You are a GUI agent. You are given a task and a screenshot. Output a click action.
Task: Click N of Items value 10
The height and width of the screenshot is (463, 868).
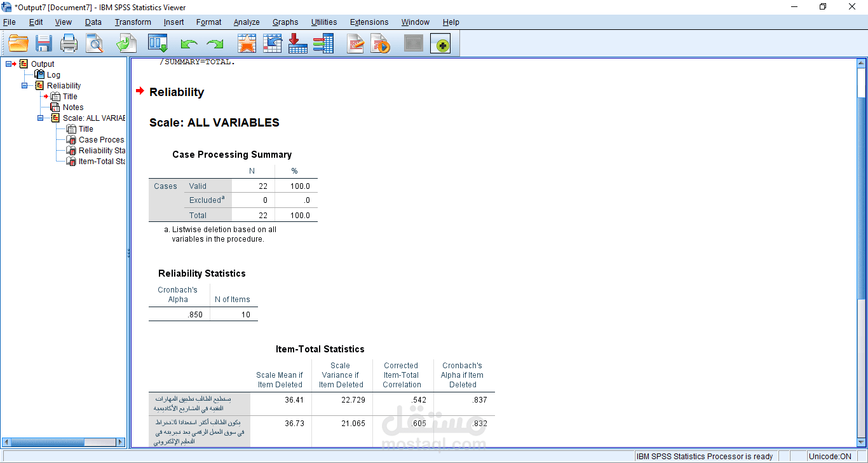pyautogui.click(x=246, y=315)
